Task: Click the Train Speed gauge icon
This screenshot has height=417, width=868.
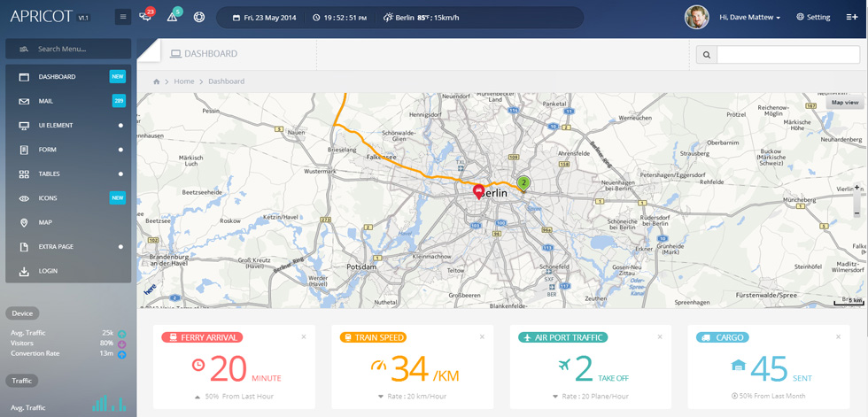Action: pyautogui.click(x=377, y=365)
